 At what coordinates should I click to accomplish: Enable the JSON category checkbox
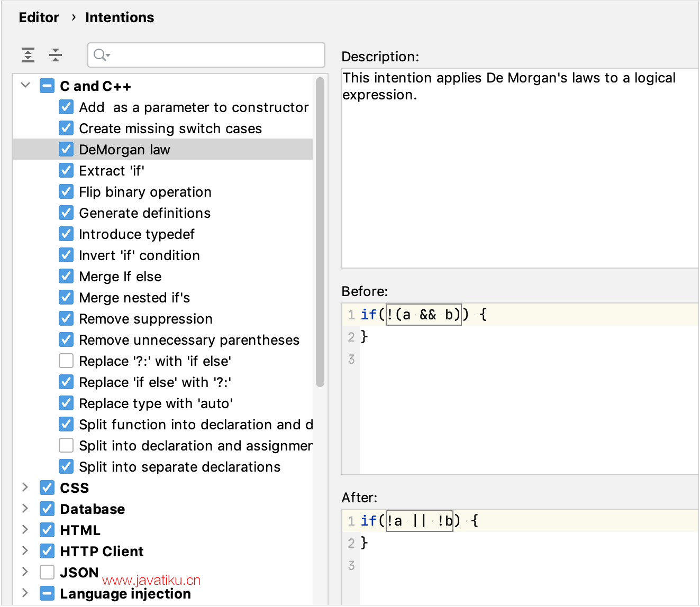pos(47,572)
